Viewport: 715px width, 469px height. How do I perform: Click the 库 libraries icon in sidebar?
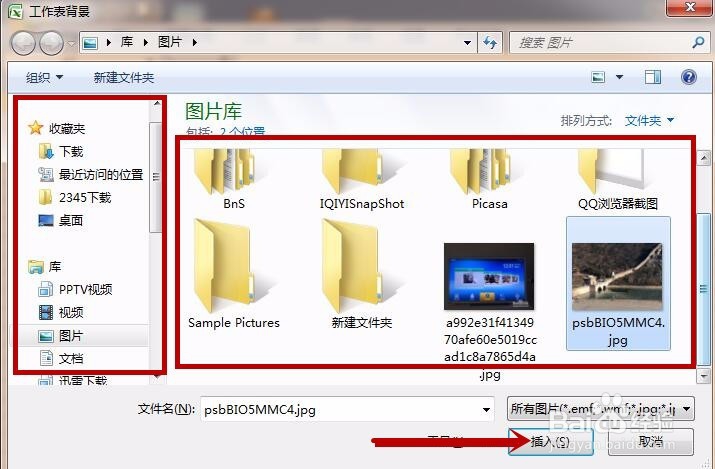36,267
